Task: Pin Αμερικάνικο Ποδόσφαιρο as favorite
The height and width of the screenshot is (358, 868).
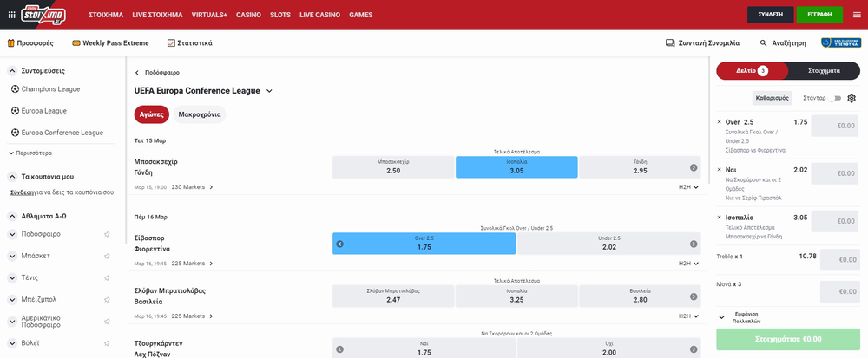Action: (x=107, y=322)
